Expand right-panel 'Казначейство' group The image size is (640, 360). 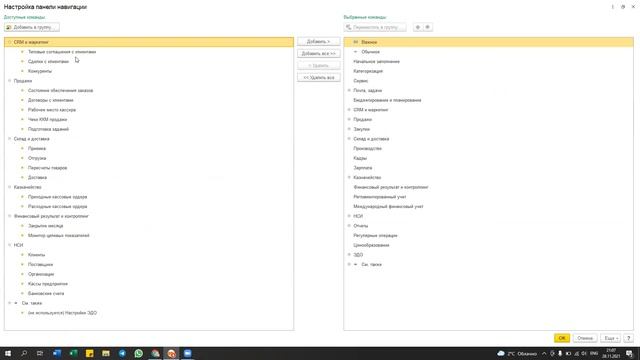[349, 178]
